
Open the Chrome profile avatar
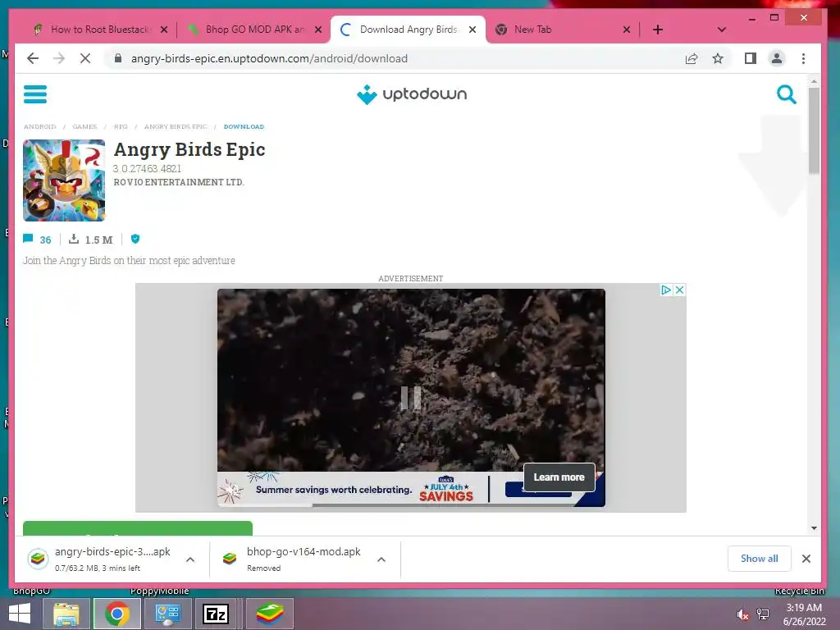777,58
